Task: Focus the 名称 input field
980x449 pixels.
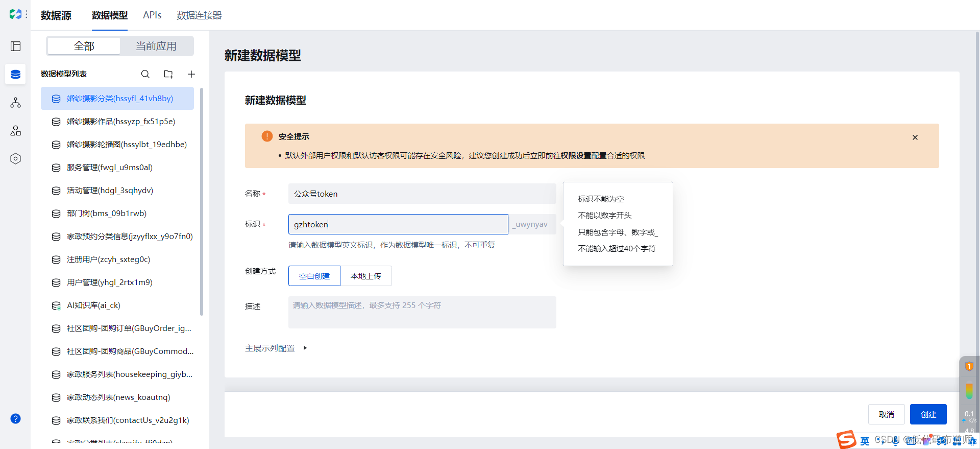Action: [x=422, y=194]
